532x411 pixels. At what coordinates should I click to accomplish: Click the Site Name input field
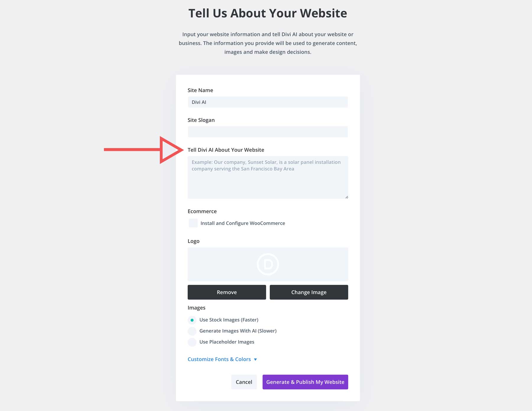coord(267,102)
